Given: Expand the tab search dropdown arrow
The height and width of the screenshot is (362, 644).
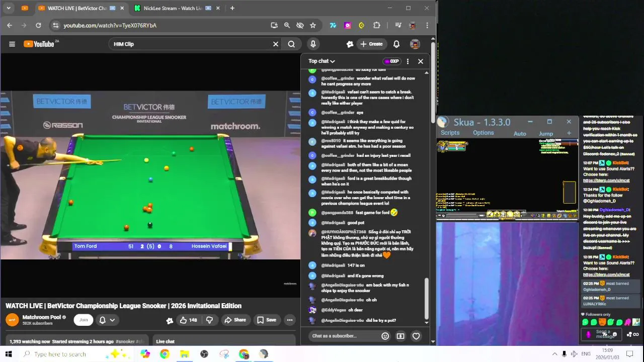Looking at the screenshot, I should pyautogui.click(x=9, y=8).
